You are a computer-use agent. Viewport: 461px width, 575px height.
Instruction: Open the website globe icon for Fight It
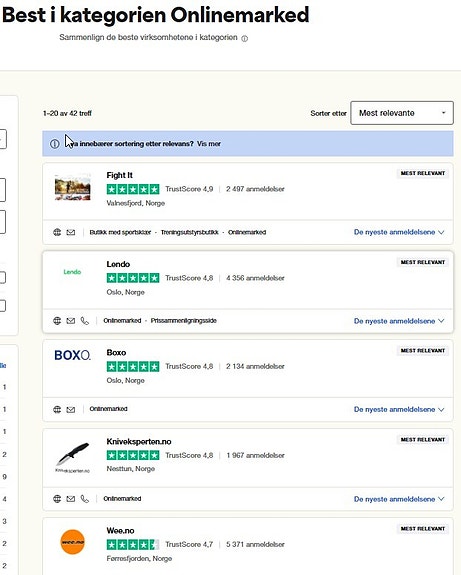tap(57, 232)
